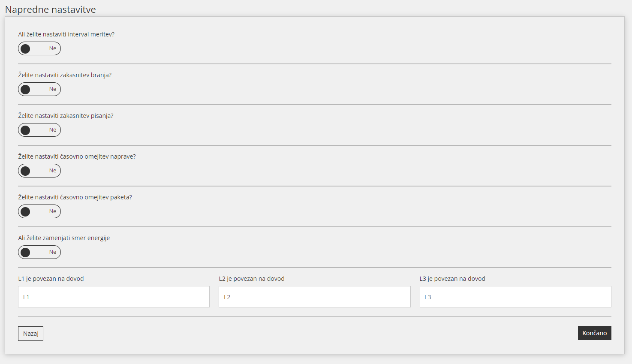Click the 'Želite nastaviti zakasnitev pisanja?' label
Viewport: 632px width, 364px height.
66,116
